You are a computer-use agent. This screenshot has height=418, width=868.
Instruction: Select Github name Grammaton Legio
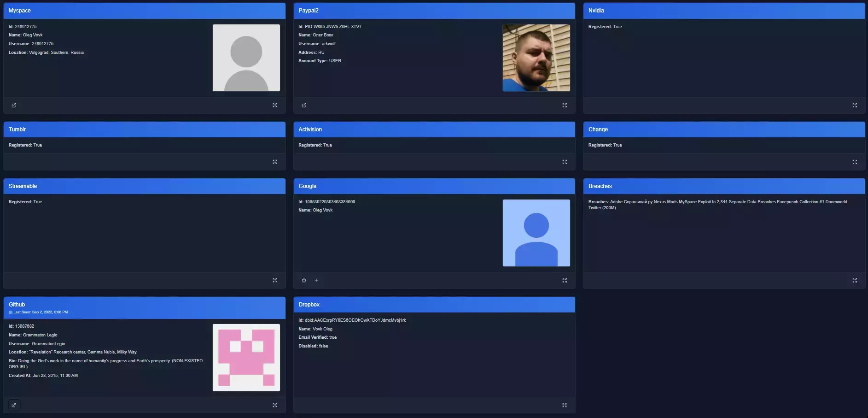tap(33, 335)
